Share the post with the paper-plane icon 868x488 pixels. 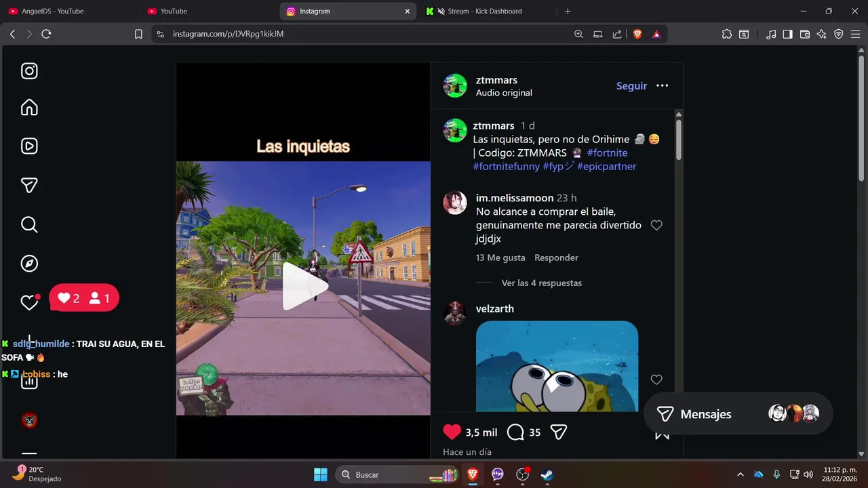click(x=558, y=432)
